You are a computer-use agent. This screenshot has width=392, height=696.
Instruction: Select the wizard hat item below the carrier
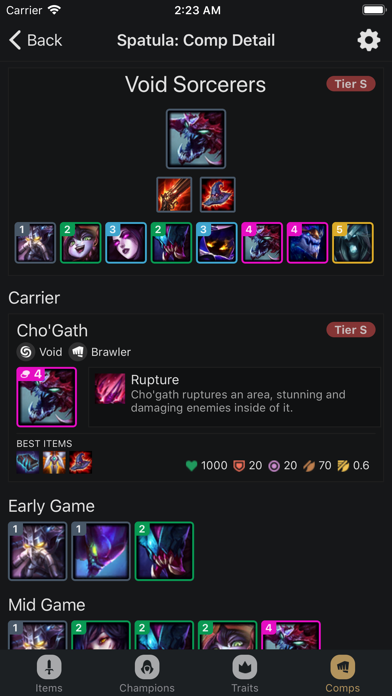[218, 195]
